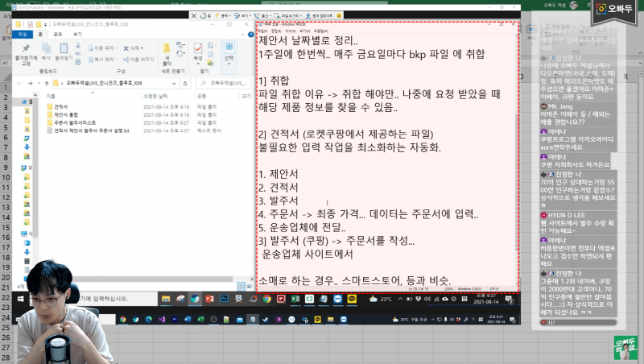
Task: Click TeamViewer 원격 업데이트 button
Action: (x=319, y=15)
